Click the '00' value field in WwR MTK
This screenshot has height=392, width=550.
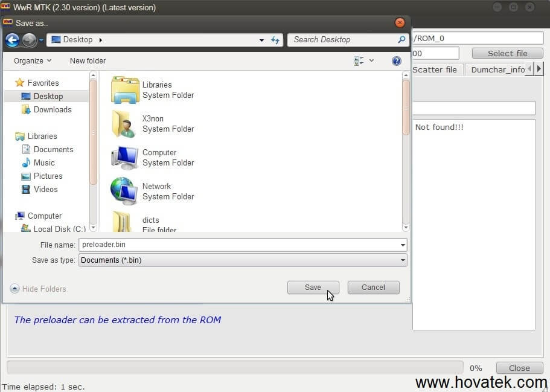(435, 53)
